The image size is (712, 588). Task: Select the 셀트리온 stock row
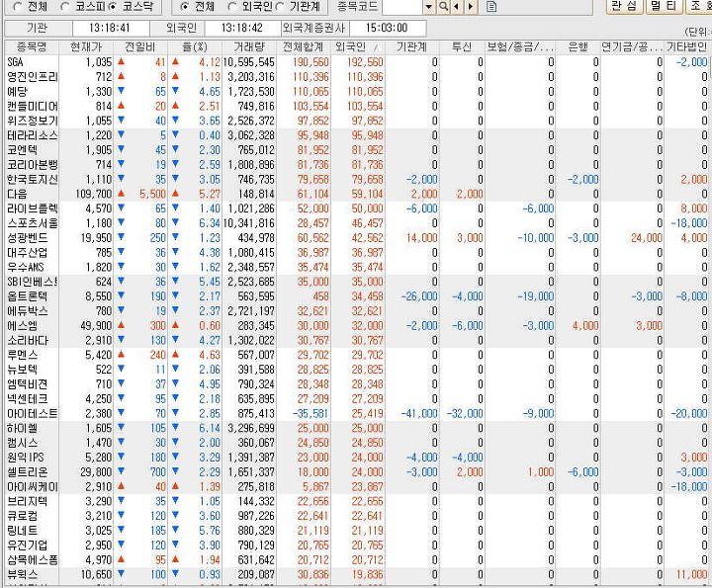(357, 471)
